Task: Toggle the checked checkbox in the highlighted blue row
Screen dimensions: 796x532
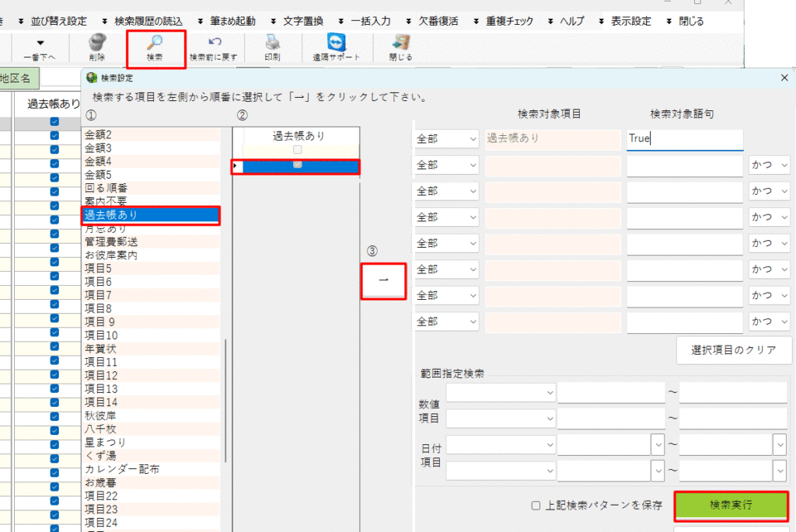Action: coord(297,165)
